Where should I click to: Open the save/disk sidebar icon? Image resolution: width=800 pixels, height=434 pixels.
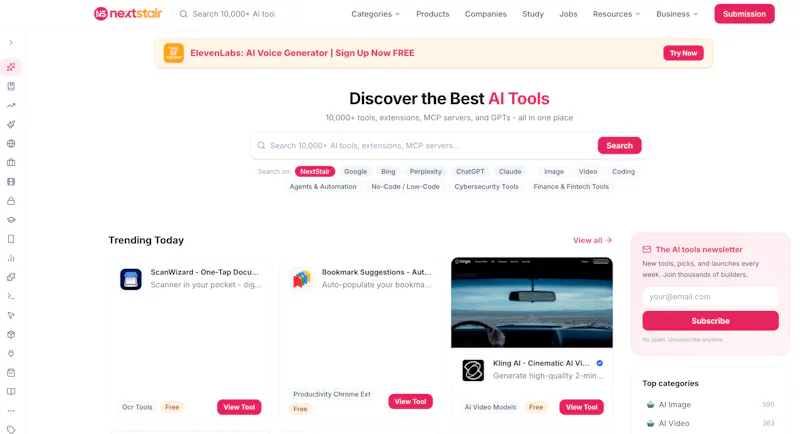click(x=11, y=86)
